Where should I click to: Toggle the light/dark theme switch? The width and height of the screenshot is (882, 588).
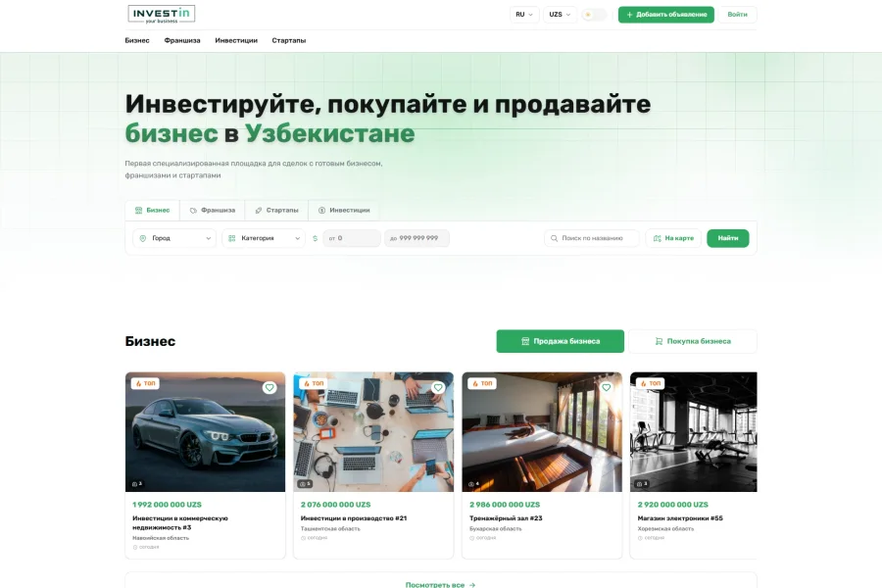pos(594,15)
